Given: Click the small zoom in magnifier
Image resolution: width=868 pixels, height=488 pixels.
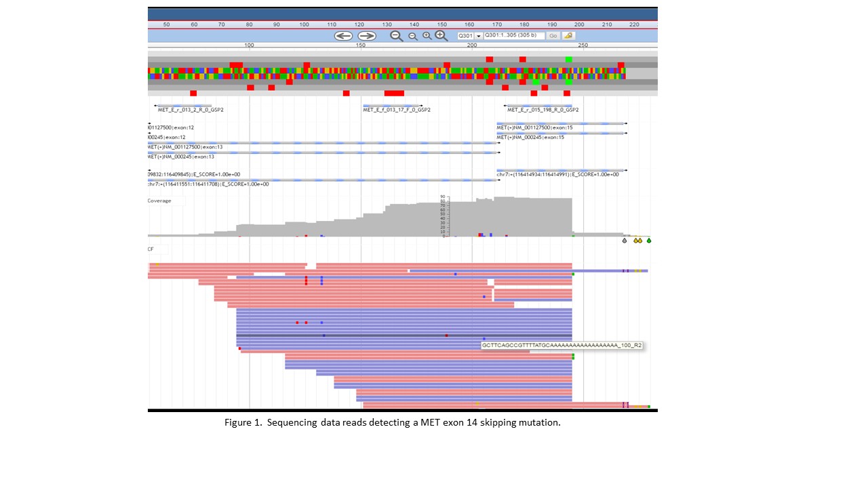Looking at the screenshot, I should point(427,36).
